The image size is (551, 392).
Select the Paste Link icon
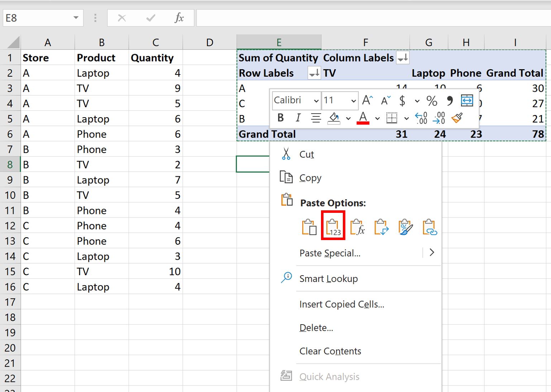click(x=429, y=226)
